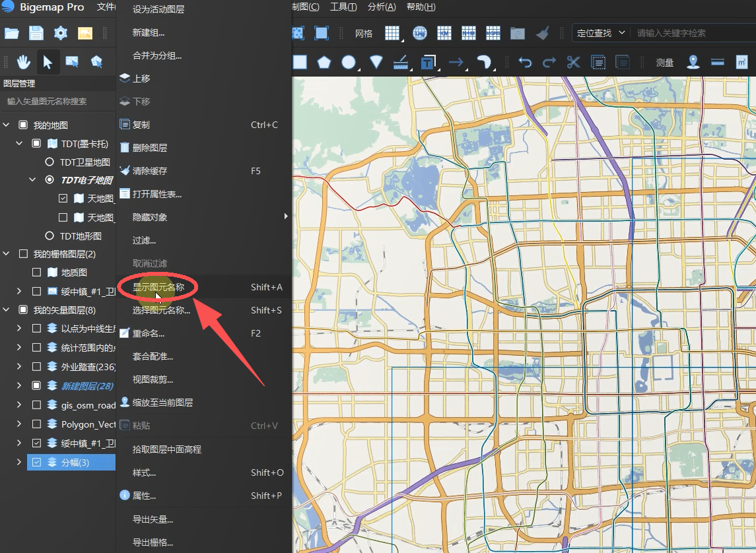Select the polygon selection tool
756x553 pixels.
click(97, 61)
